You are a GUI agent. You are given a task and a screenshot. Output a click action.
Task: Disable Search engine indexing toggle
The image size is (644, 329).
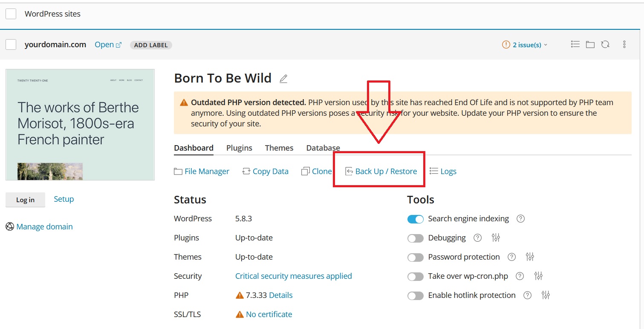(416, 219)
